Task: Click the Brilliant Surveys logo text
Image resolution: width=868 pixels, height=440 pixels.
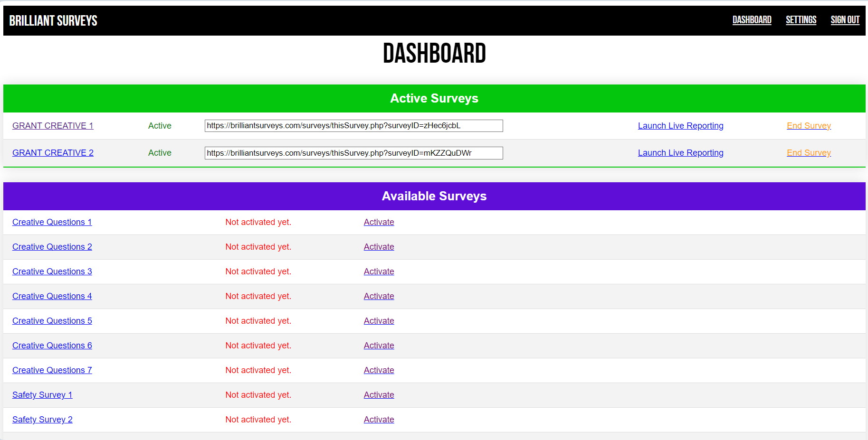Action: 53,21
